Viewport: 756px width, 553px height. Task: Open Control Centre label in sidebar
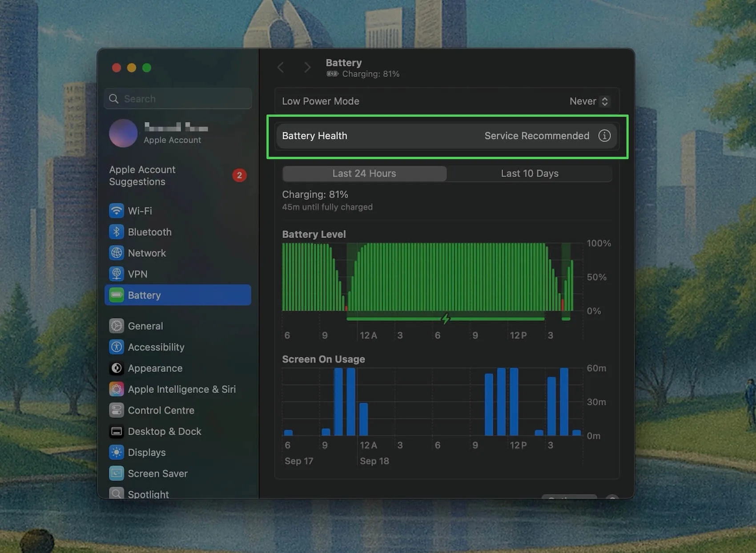pos(161,410)
